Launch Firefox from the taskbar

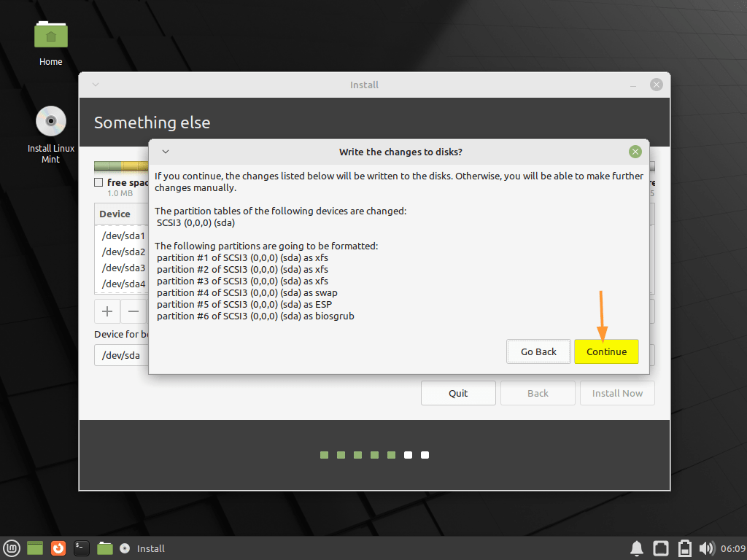point(58,548)
